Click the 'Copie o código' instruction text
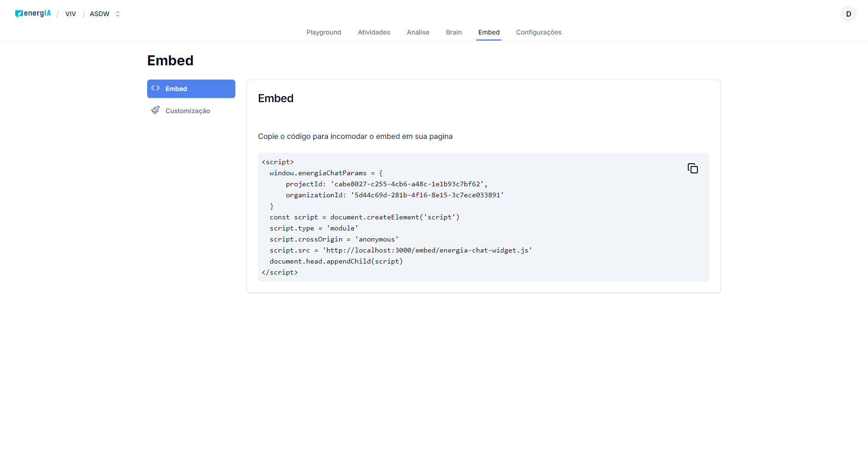 pyautogui.click(x=355, y=136)
